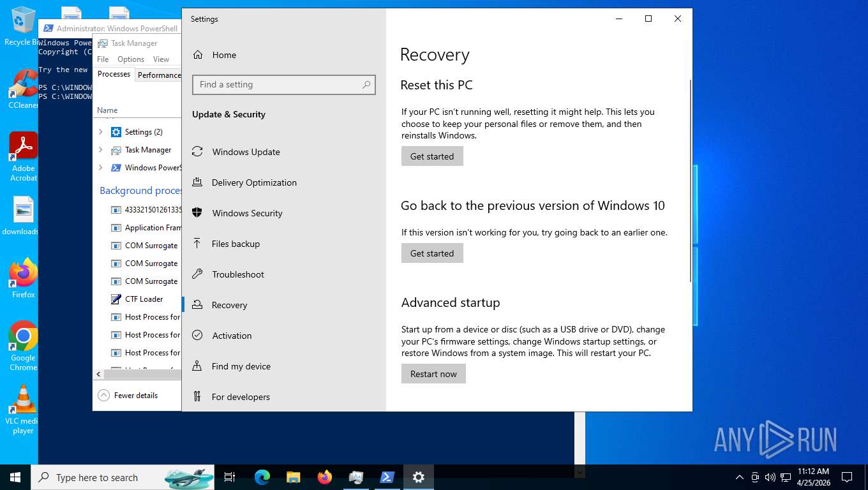Screen dimensions: 868x490
Task: Open the network status tray icon
Action: pos(785,477)
